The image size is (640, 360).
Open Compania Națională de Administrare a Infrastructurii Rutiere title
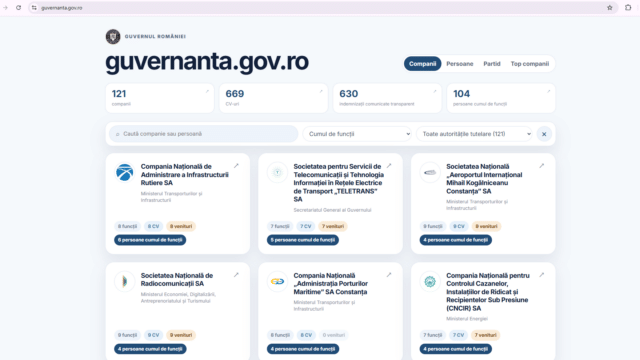click(x=184, y=175)
